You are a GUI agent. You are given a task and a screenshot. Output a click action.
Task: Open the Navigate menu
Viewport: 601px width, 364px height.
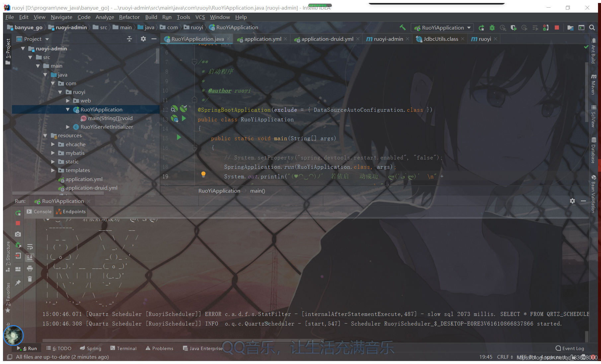click(x=61, y=17)
